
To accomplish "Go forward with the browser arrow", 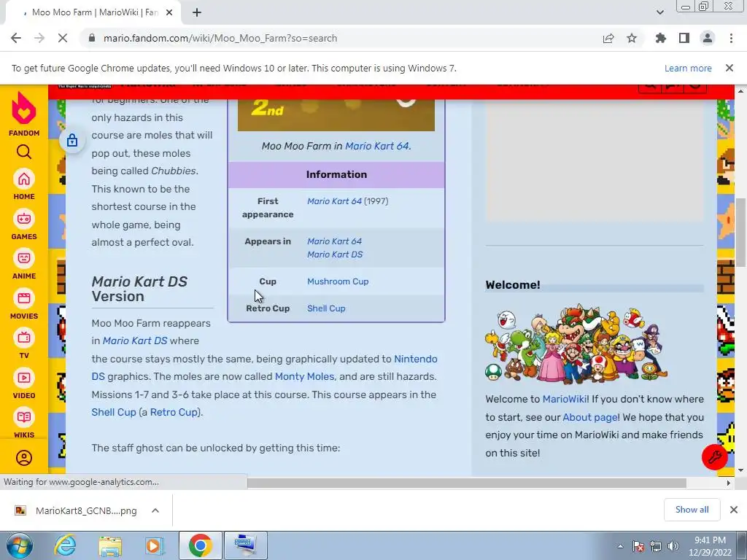I will [39, 38].
